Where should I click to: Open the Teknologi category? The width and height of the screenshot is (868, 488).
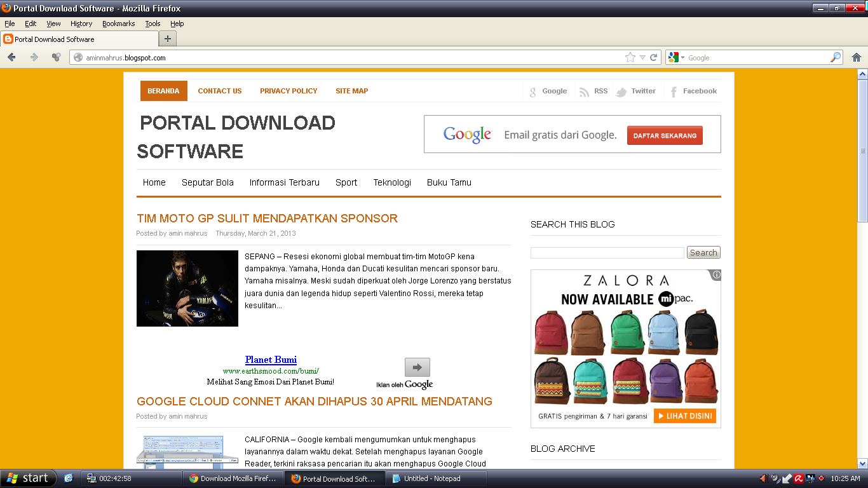(x=392, y=182)
